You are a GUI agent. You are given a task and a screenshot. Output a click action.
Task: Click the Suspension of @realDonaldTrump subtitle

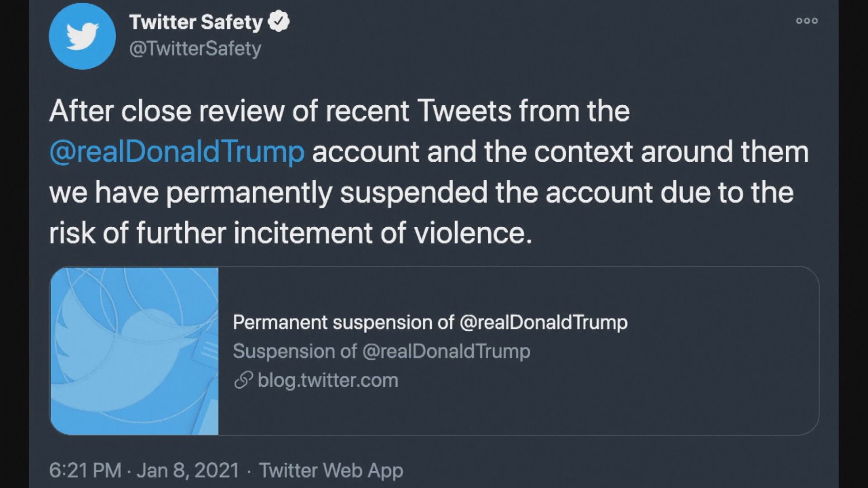[x=381, y=352]
